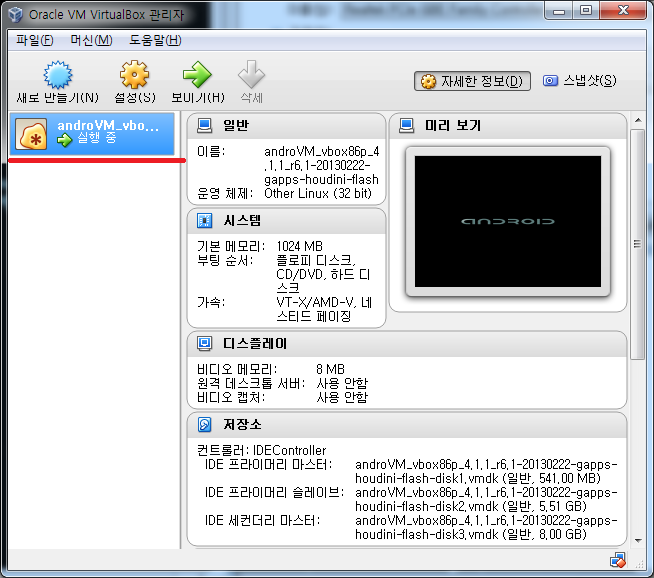Click the details pane scrollbar thumb
This screenshot has height=578, width=654.
click(x=637, y=244)
